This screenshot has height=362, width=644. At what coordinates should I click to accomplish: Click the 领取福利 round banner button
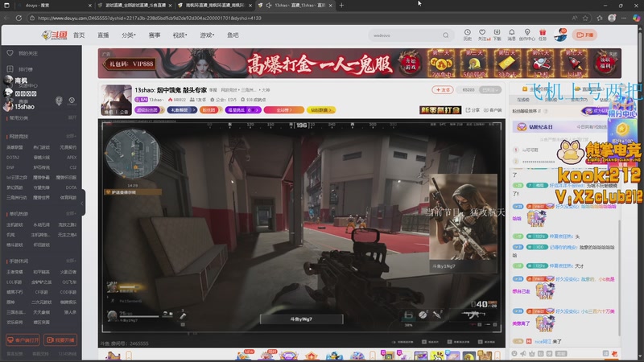[605, 64]
